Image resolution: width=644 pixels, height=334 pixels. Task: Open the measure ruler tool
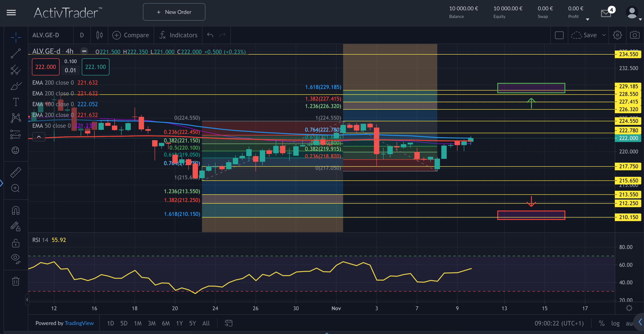[16, 172]
